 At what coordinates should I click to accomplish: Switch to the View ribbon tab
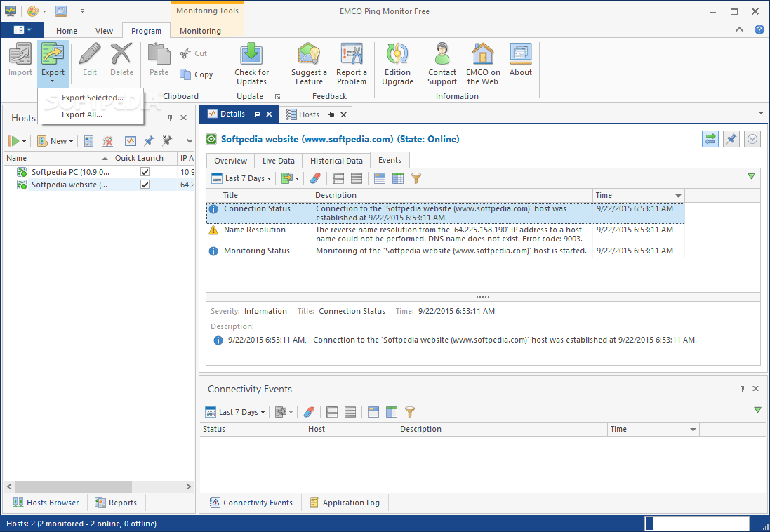coord(104,30)
